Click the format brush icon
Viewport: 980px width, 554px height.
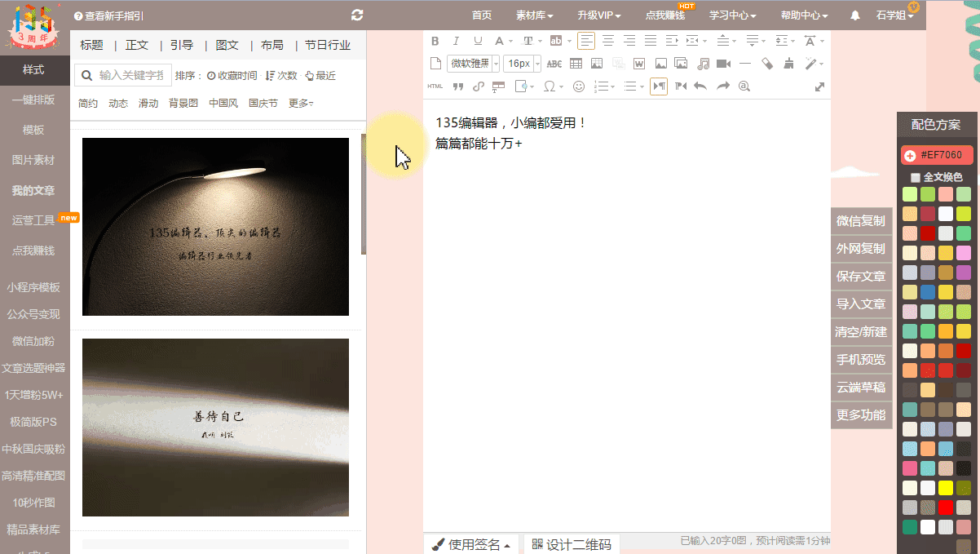pyautogui.click(x=788, y=64)
